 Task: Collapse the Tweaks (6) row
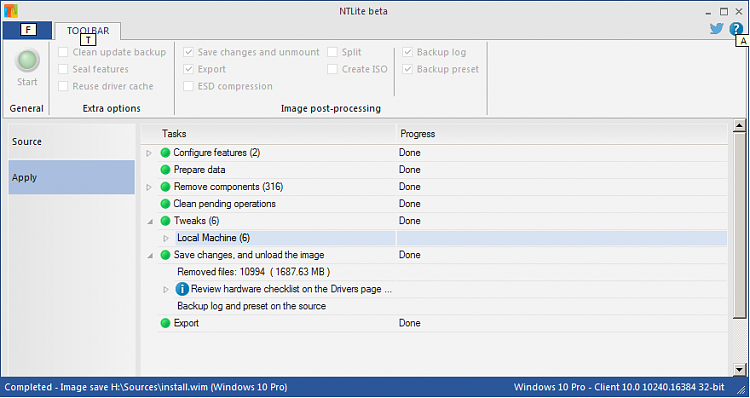[x=150, y=221]
